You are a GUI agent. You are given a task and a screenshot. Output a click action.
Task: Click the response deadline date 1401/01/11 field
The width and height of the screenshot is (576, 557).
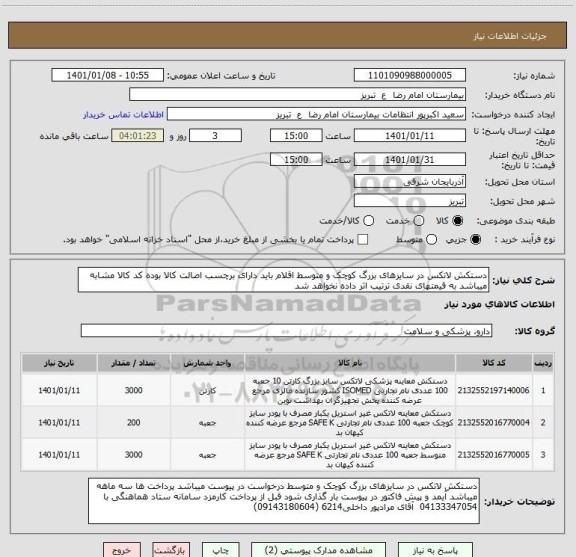click(x=410, y=136)
